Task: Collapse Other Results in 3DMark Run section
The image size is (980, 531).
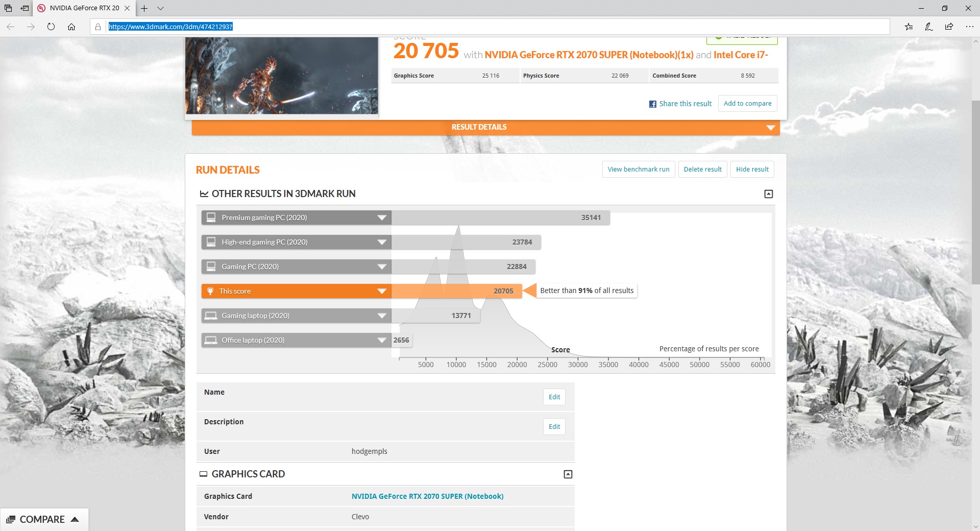Action: point(768,194)
